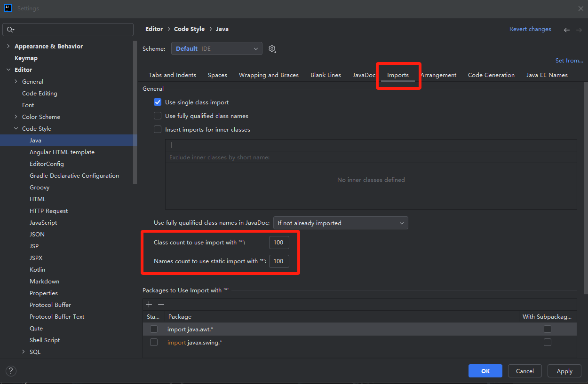Viewport: 588px width, 384px height.
Task: Click the Cancel button
Action: tap(524, 371)
